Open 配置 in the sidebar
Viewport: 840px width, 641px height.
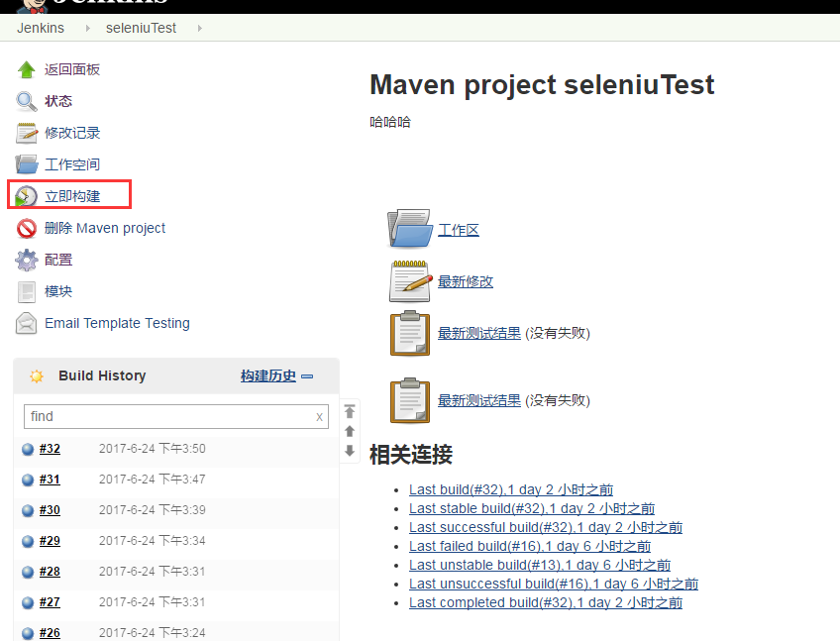point(58,260)
